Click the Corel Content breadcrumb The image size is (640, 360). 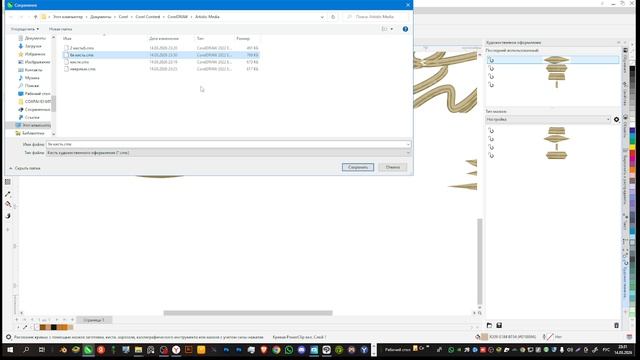[148, 17]
